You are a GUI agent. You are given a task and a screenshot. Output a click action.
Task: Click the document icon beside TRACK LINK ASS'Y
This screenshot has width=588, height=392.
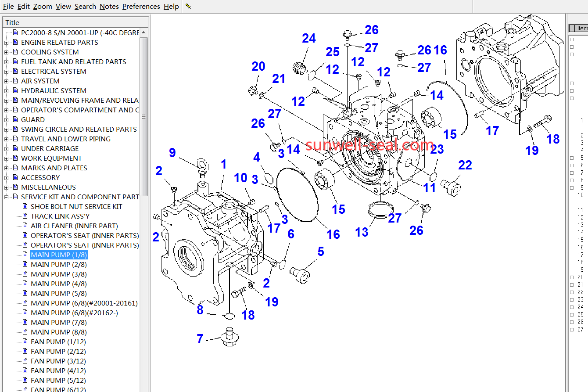pos(25,216)
